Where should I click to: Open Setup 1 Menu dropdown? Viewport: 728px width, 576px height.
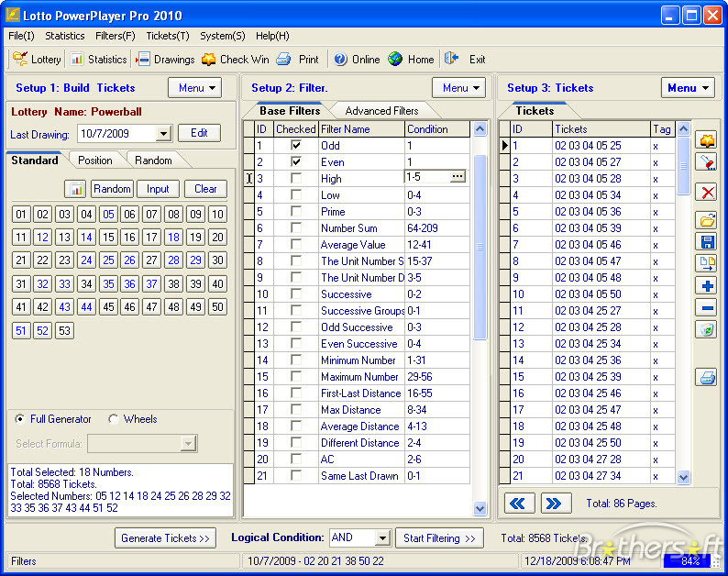[195, 88]
